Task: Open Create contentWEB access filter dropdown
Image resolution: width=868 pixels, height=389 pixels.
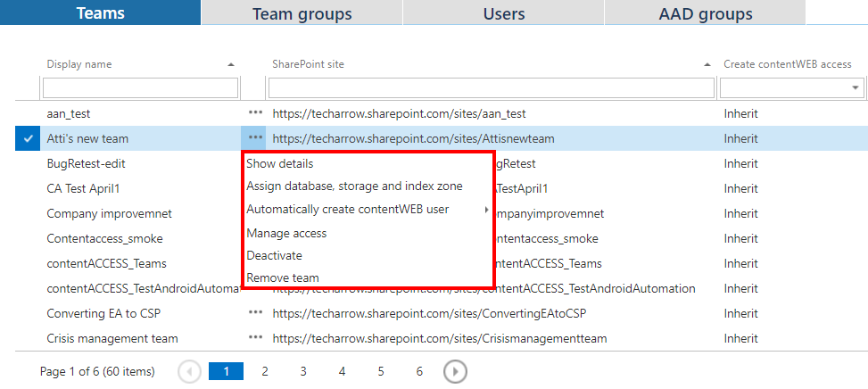Action: 856,87
